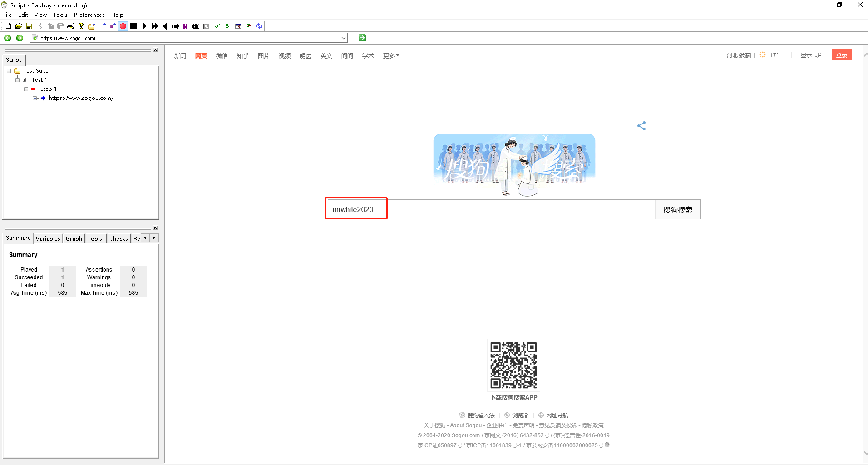
Task: Click the red 登录 login button
Action: pos(841,55)
